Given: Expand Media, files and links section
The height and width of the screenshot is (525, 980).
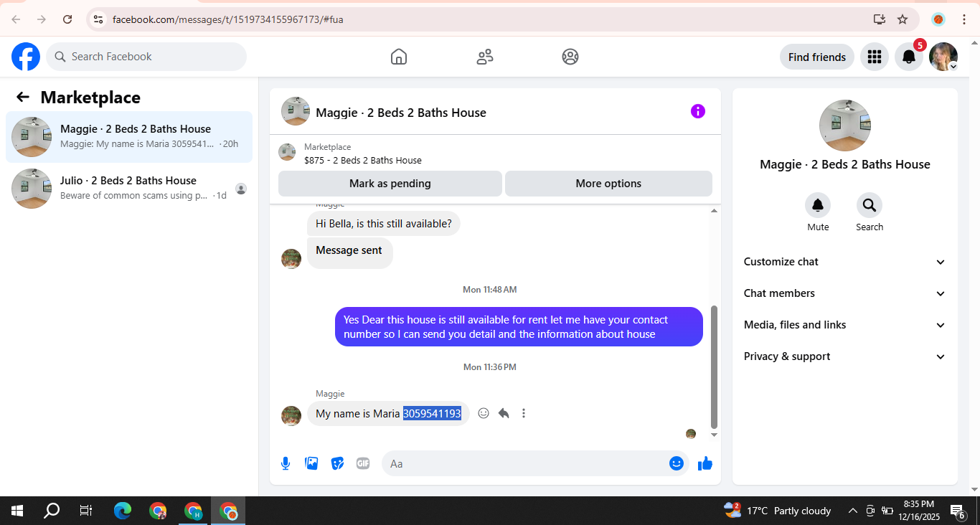Looking at the screenshot, I should tap(845, 325).
